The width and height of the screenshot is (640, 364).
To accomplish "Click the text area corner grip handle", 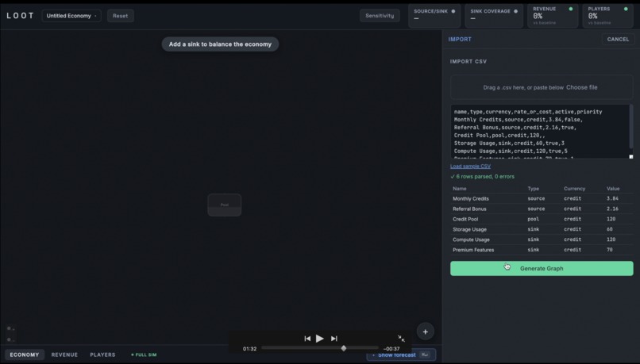I will [x=631, y=156].
